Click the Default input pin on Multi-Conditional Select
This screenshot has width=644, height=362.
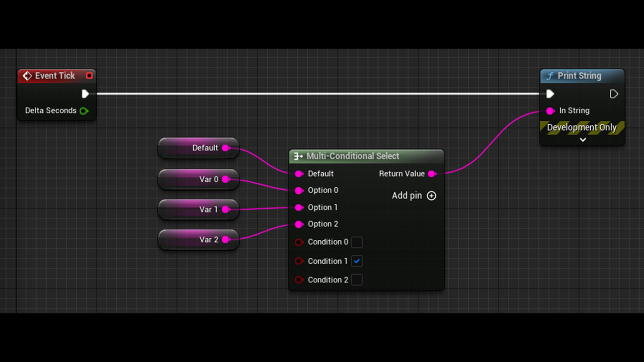point(299,174)
